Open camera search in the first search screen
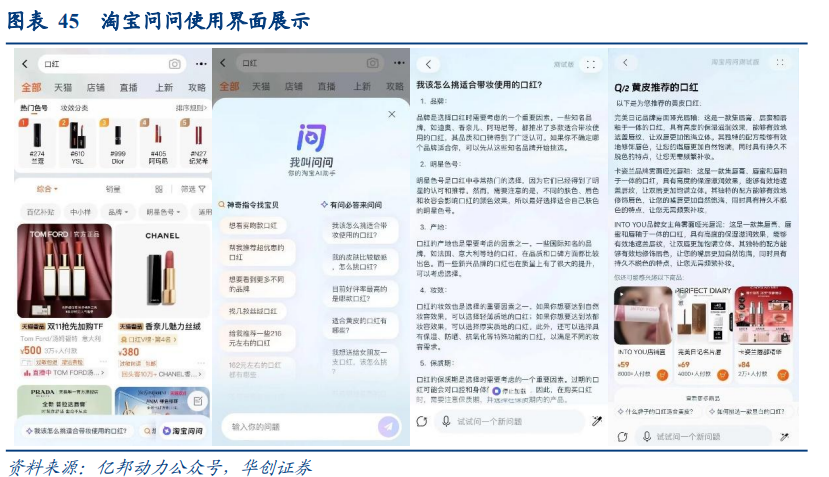Screen dimensions: 829x477 point(174,64)
